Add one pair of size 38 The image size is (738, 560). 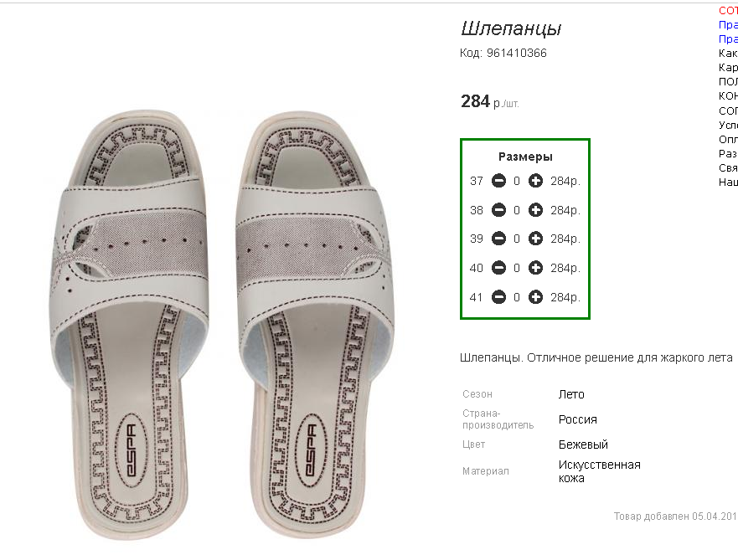(x=535, y=210)
